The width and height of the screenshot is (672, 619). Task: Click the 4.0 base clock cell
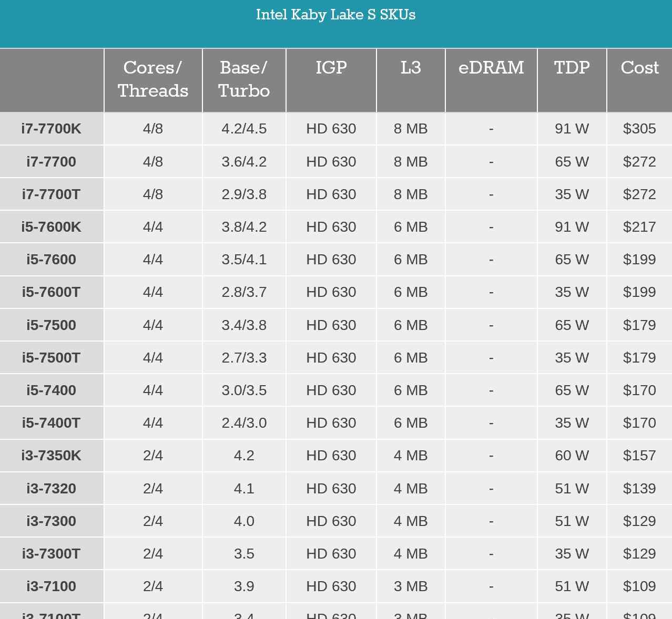click(x=244, y=521)
